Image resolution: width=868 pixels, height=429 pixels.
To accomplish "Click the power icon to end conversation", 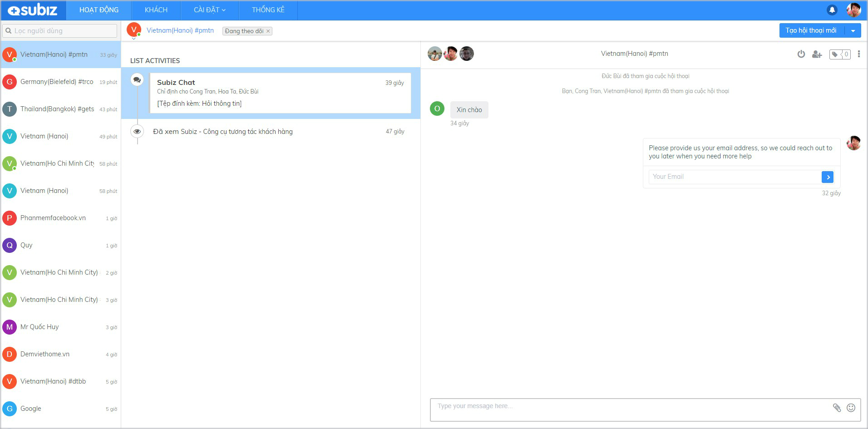I will (801, 54).
